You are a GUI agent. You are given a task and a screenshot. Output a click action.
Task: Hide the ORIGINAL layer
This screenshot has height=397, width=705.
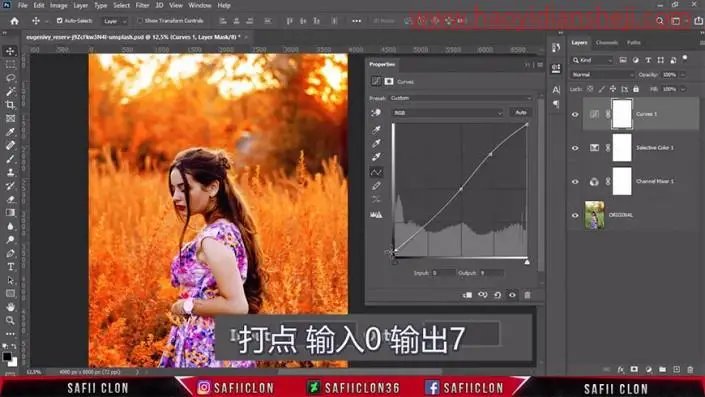[575, 215]
